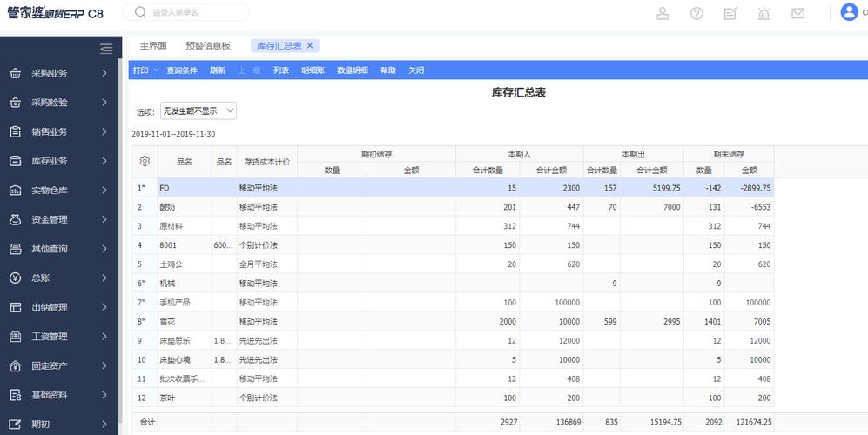Viewport: 868px width, 435px height.
Task: Select the 茶叶 row
Action: coord(453,398)
